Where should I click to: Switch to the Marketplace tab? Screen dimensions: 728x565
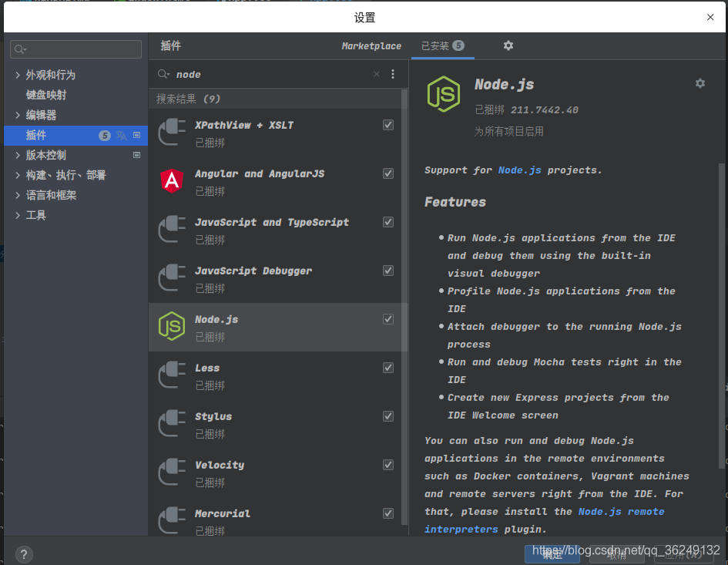pos(371,45)
